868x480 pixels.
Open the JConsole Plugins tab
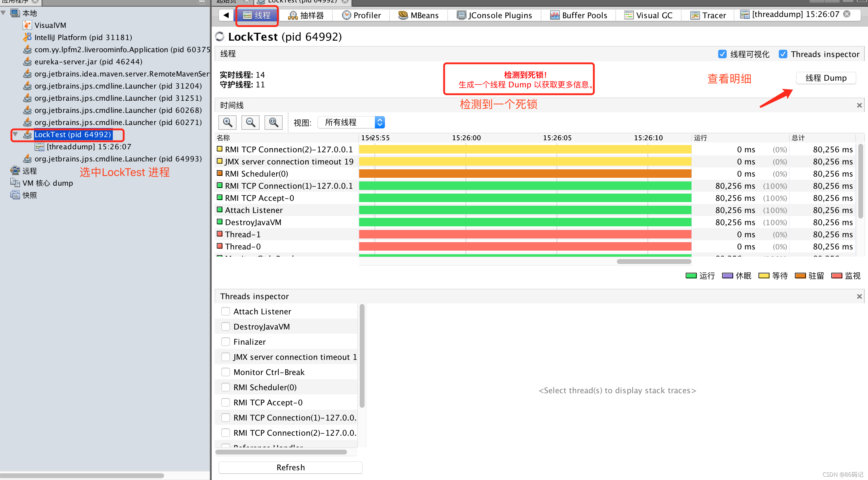[494, 15]
